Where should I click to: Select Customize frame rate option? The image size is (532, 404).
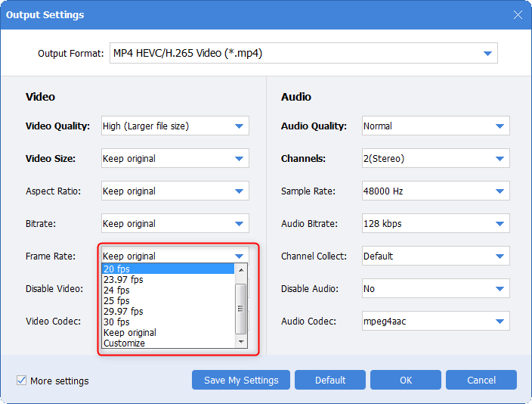(x=169, y=343)
